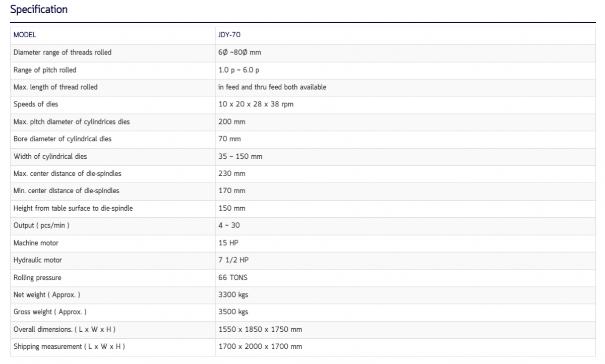
Task: Select the 'Speeds of dies' label
Action: click(36, 104)
